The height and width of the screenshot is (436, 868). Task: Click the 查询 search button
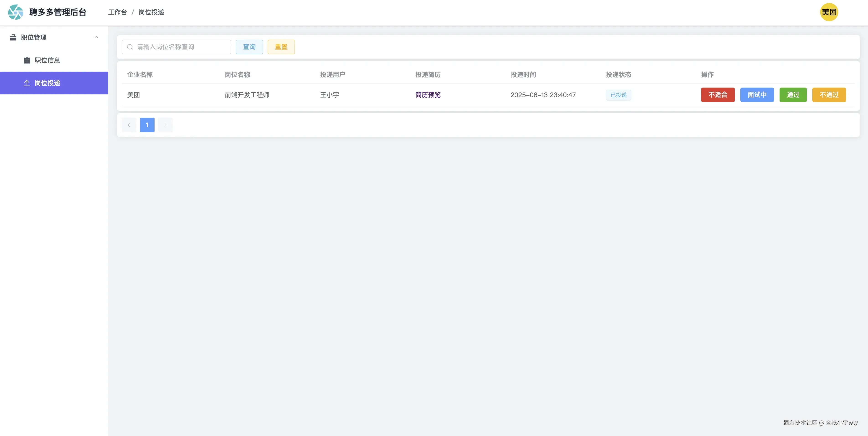tap(249, 47)
